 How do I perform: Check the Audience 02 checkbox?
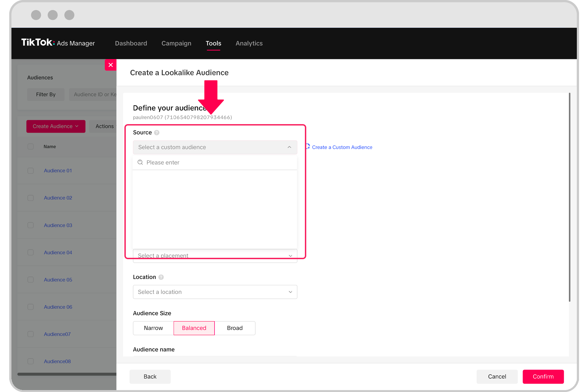coord(30,198)
